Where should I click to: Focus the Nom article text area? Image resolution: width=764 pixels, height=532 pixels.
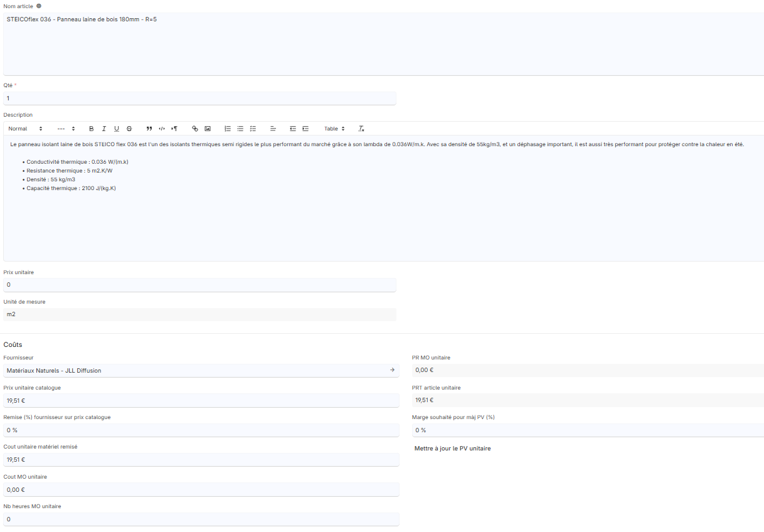[x=383, y=44]
